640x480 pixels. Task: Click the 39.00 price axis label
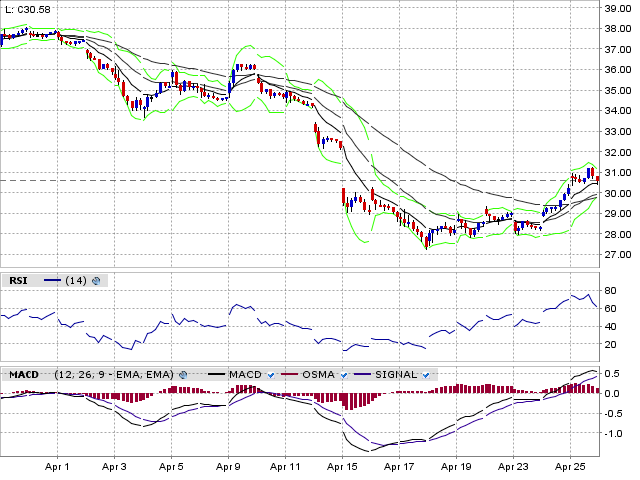point(617,8)
